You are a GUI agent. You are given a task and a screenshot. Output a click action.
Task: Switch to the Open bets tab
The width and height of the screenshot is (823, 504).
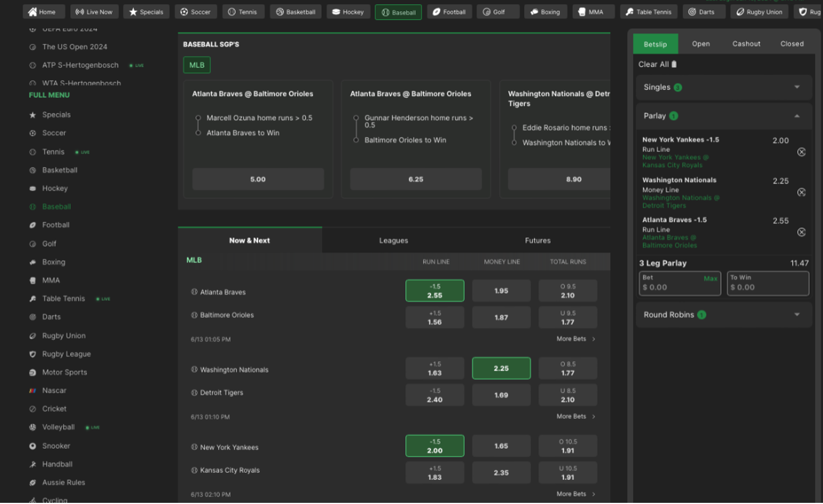coord(700,44)
